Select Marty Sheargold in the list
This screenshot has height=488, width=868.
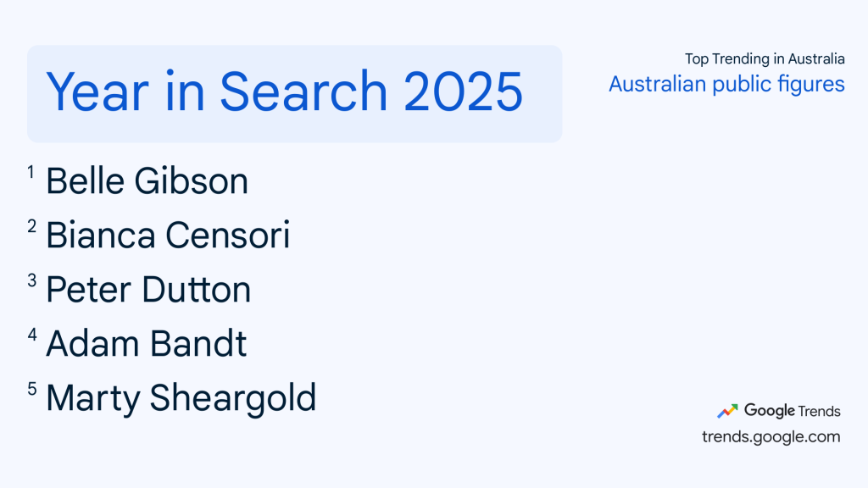[x=181, y=398]
